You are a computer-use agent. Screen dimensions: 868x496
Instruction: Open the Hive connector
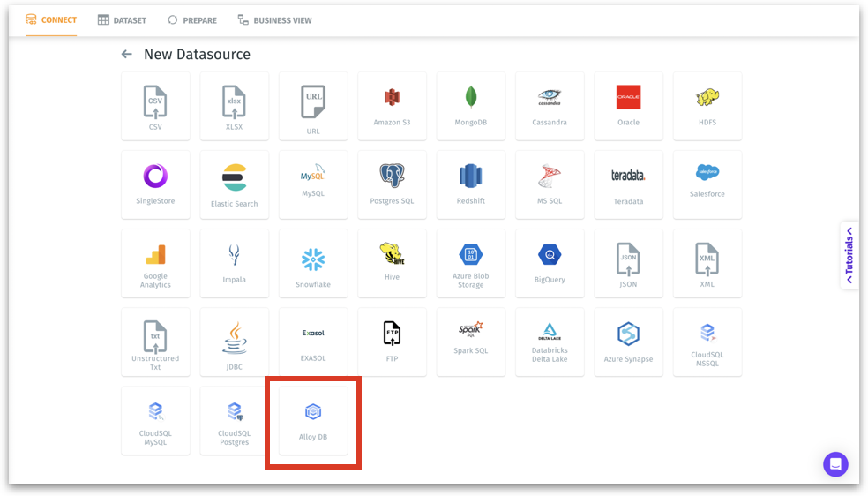pos(392,264)
